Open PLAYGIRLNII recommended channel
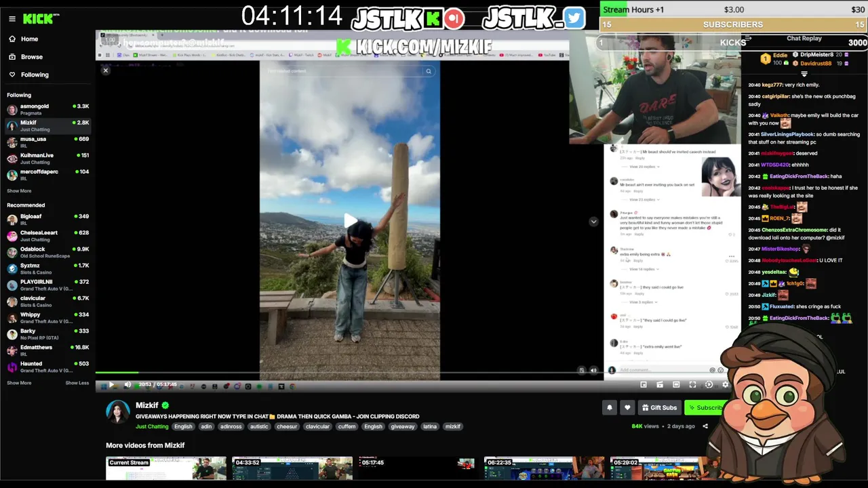The height and width of the screenshot is (488, 868). [x=47, y=284]
